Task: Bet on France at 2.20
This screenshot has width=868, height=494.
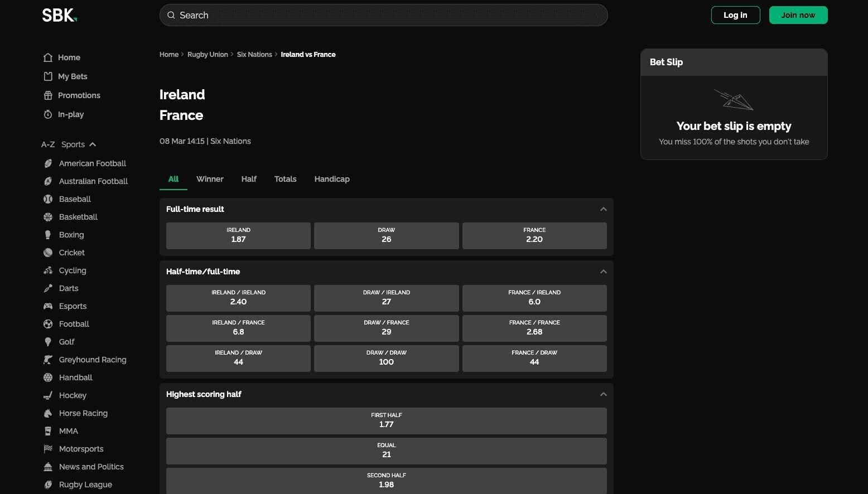Action: (534, 236)
